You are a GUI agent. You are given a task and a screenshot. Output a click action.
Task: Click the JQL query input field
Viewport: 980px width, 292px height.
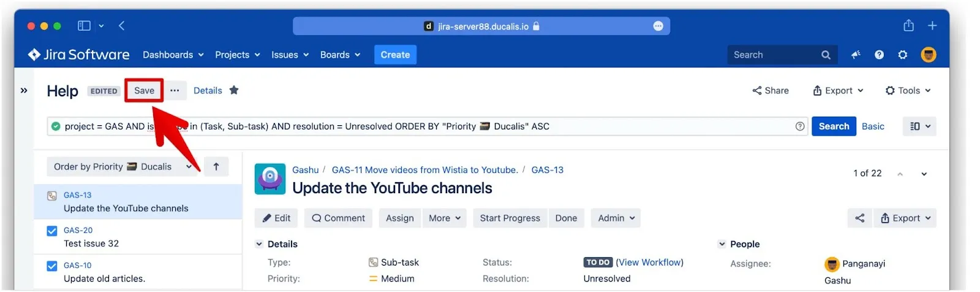pyautogui.click(x=429, y=126)
